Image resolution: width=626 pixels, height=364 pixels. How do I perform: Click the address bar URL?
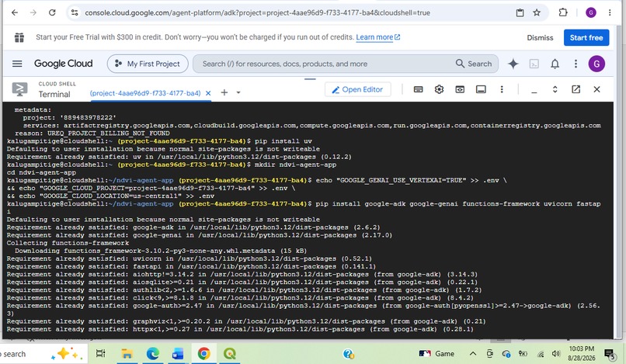257,12
